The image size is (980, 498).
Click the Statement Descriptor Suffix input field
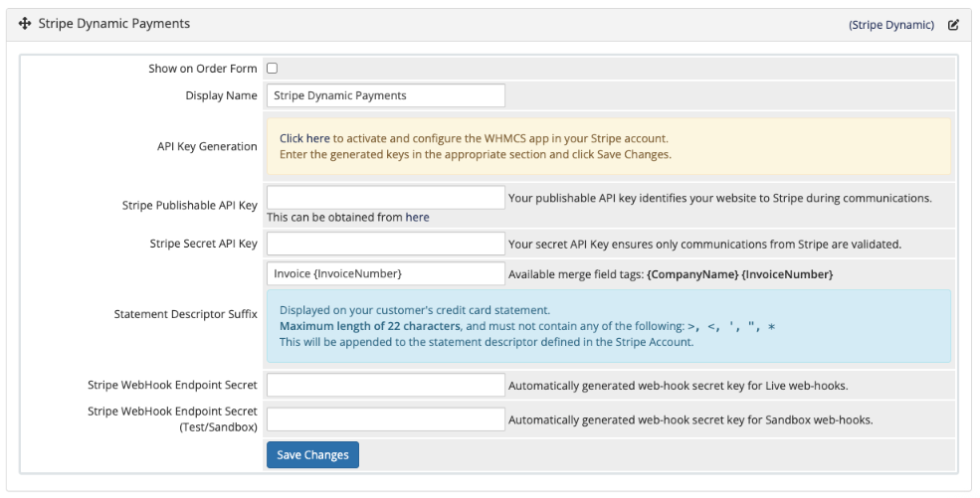click(386, 273)
